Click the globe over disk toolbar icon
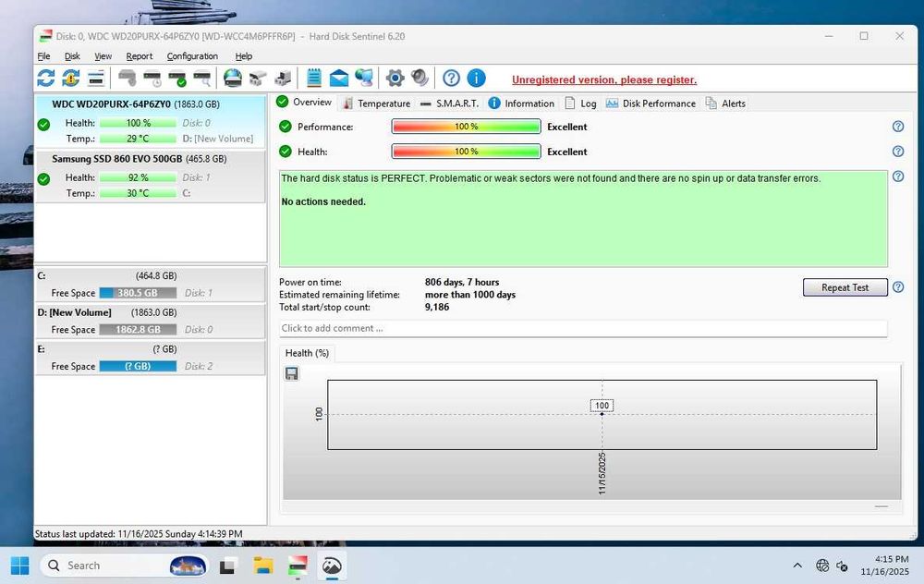 pyautogui.click(x=233, y=78)
